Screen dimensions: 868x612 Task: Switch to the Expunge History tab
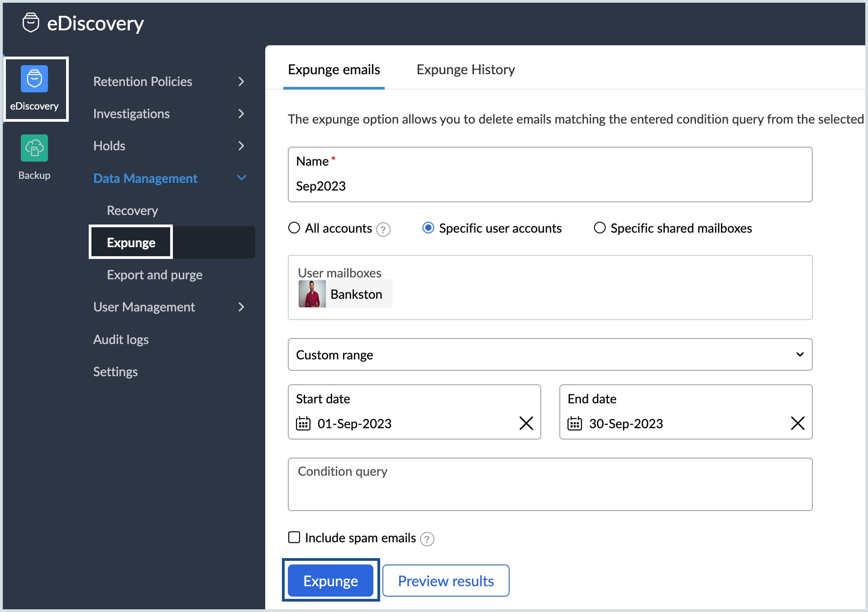(465, 70)
